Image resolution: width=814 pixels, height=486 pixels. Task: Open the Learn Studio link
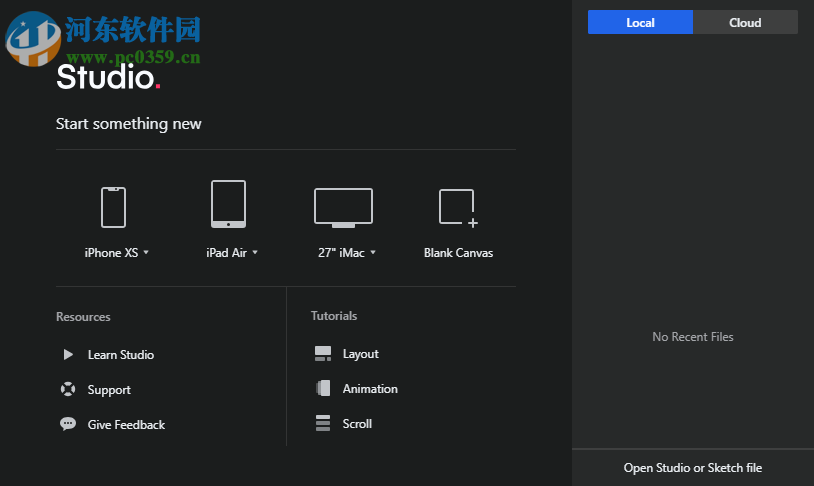121,355
